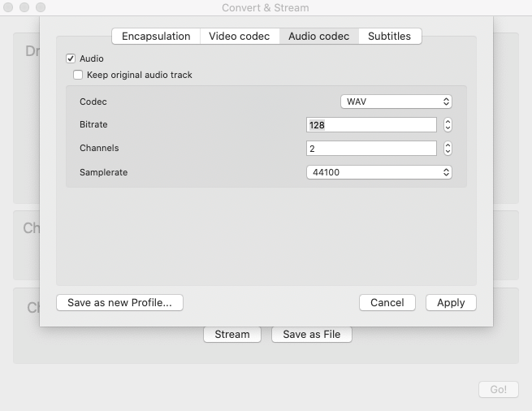The width and height of the screenshot is (532, 411).
Task: Apply the audio codec settings
Action: pos(451,302)
